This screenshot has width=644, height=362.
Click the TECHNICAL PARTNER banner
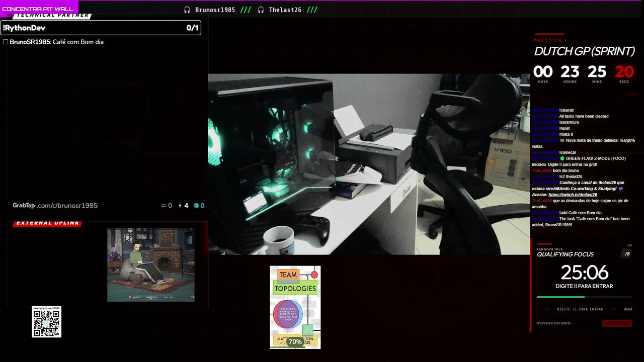(x=51, y=16)
